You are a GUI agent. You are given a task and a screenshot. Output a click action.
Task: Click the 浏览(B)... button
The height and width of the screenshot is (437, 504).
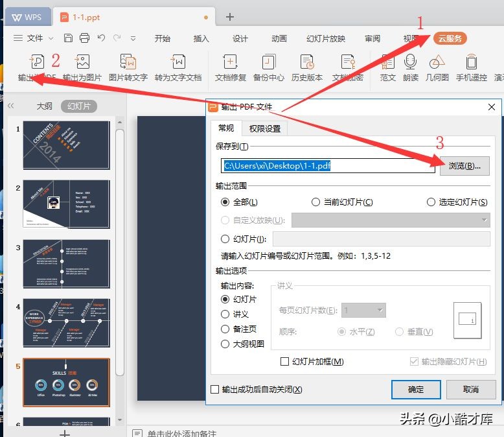464,166
